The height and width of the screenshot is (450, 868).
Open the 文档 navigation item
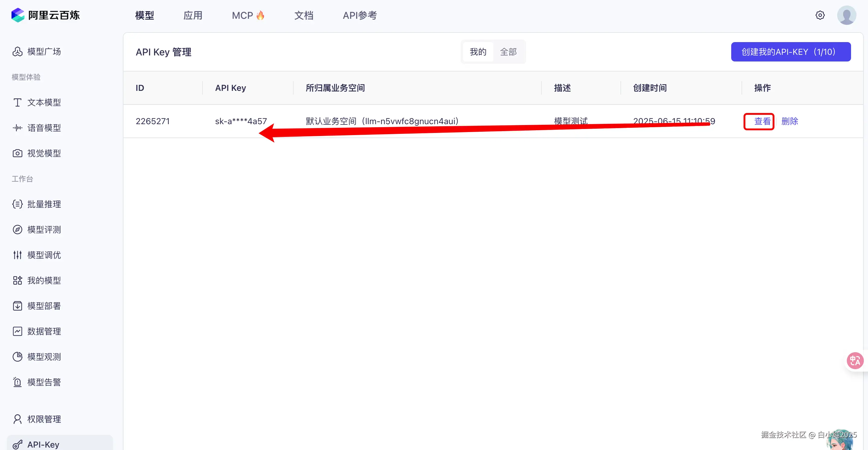coord(304,15)
